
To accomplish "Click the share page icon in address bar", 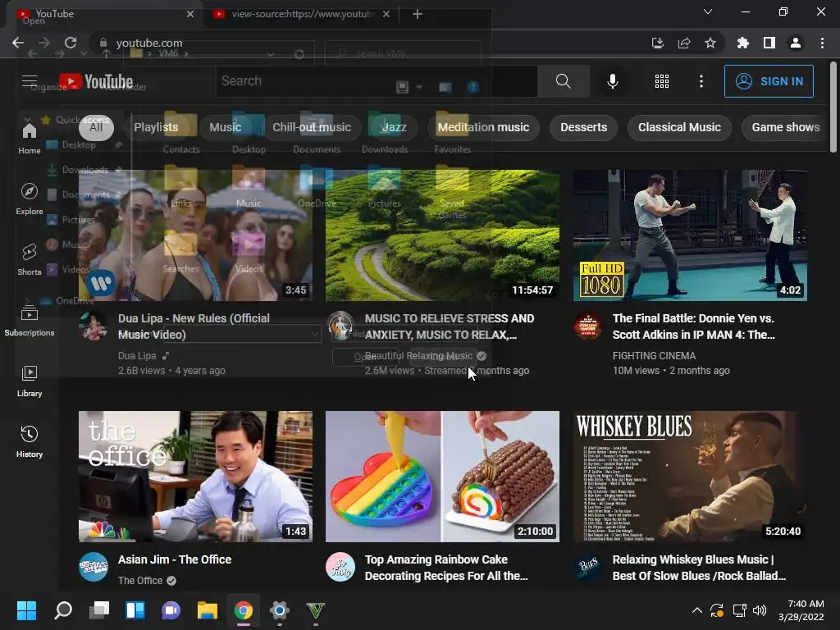I will tap(684, 43).
